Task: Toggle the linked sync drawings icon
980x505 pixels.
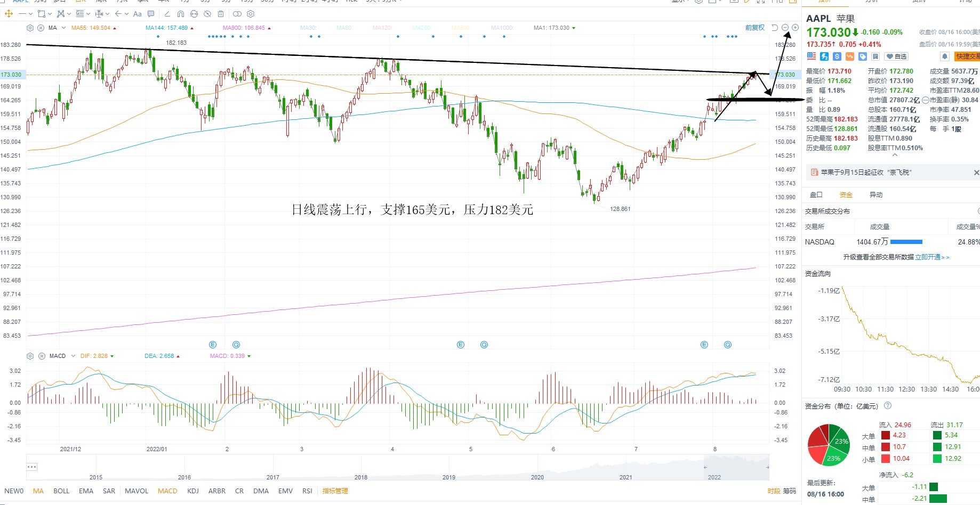Action: click(x=194, y=14)
